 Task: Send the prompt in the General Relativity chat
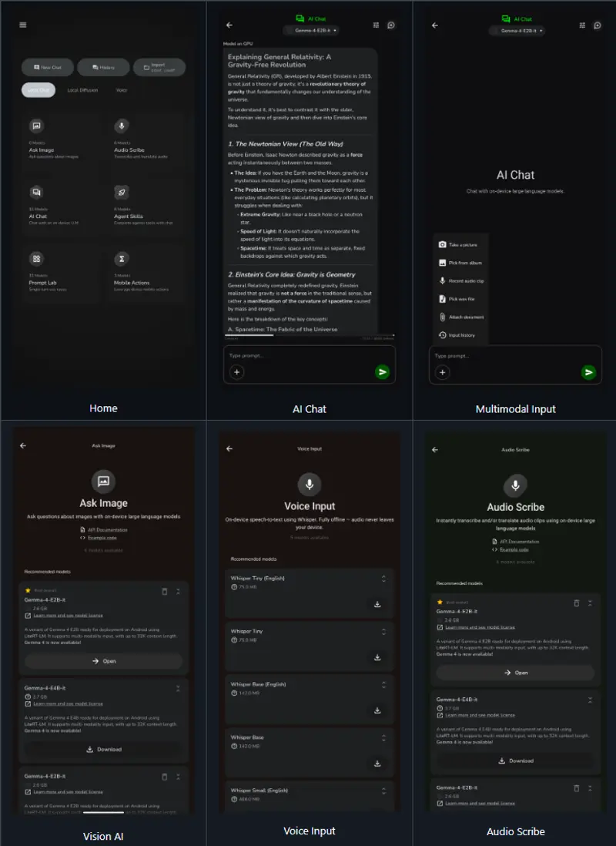pyautogui.click(x=383, y=371)
